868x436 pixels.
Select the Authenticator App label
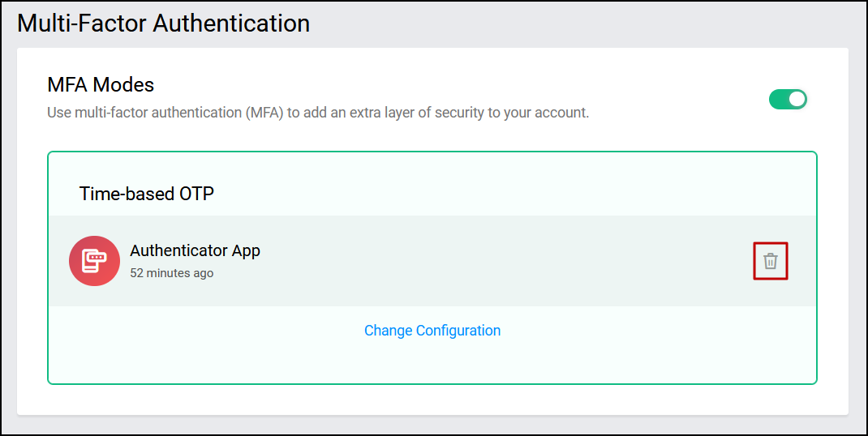click(195, 250)
